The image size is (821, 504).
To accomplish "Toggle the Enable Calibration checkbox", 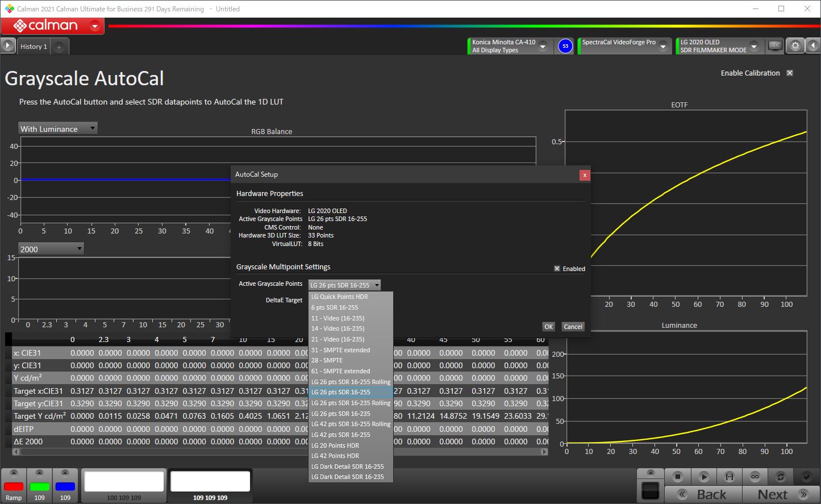I will 790,73.
